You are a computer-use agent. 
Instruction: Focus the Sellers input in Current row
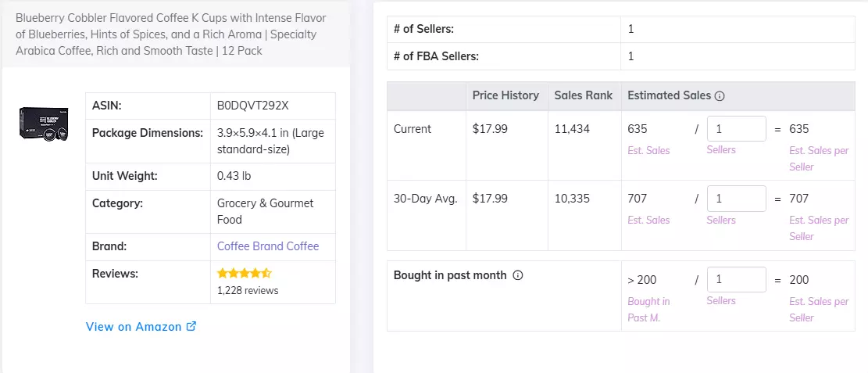736,129
